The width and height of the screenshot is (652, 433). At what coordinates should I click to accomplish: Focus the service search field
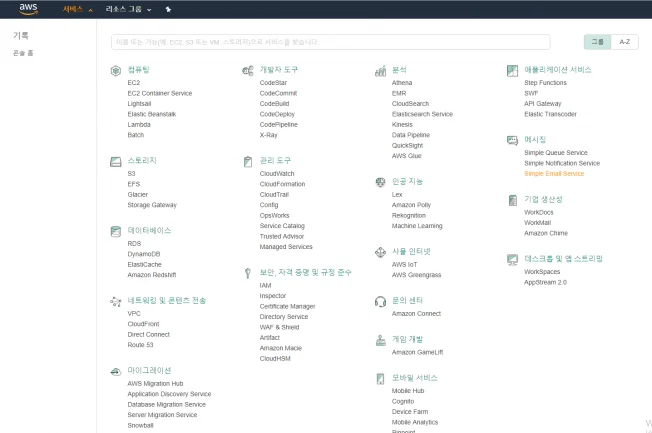(x=331, y=42)
